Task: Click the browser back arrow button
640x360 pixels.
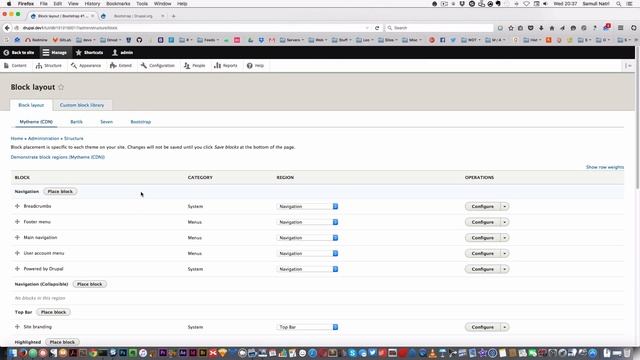Action: pyautogui.click(x=7, y=28)
